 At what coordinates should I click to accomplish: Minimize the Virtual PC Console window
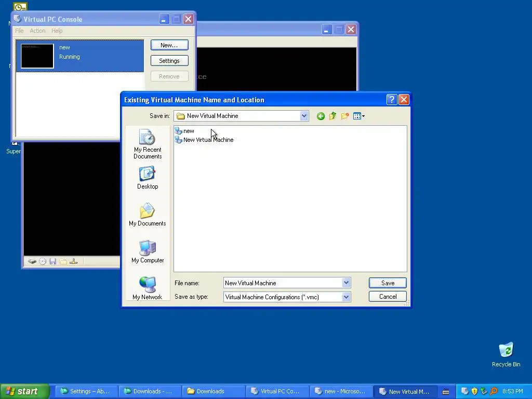click(x=164, y=19)
